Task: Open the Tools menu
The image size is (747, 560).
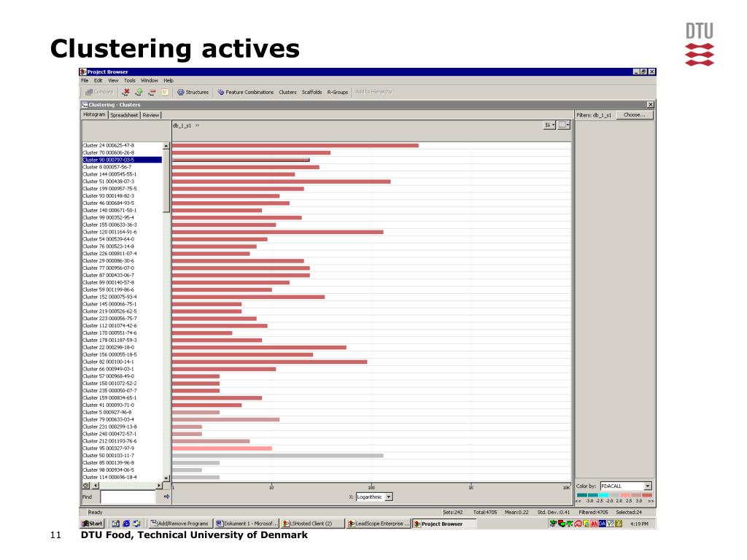Action: pos(130,80)
